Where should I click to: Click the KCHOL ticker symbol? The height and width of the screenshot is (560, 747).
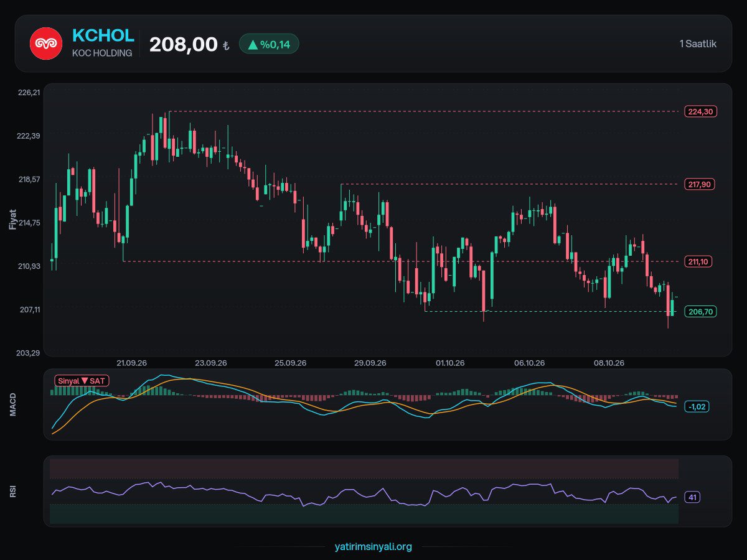point(103,35)
